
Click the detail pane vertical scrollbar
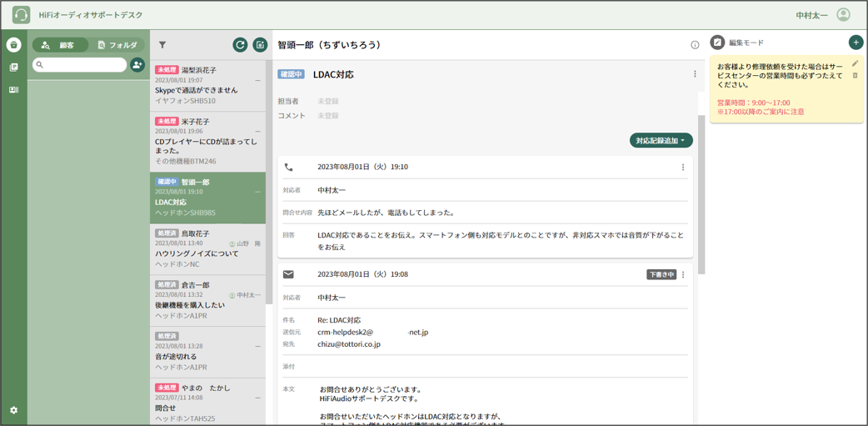[x=701, y=192]
